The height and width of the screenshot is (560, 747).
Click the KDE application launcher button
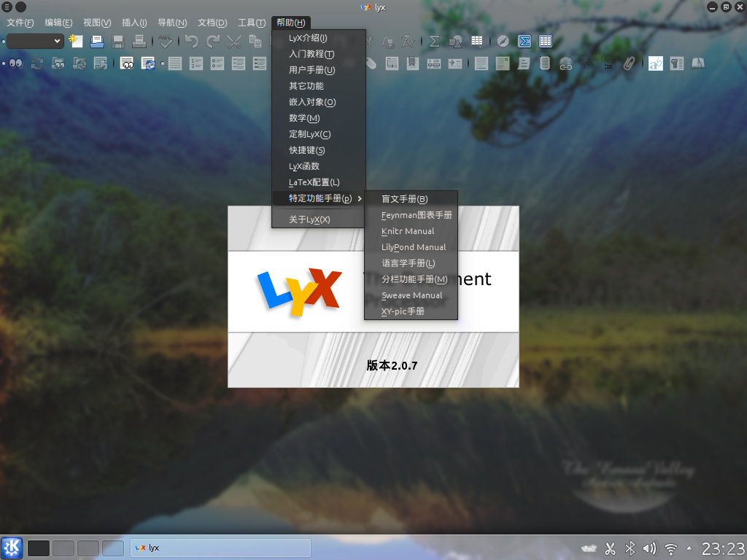[12, 548]
